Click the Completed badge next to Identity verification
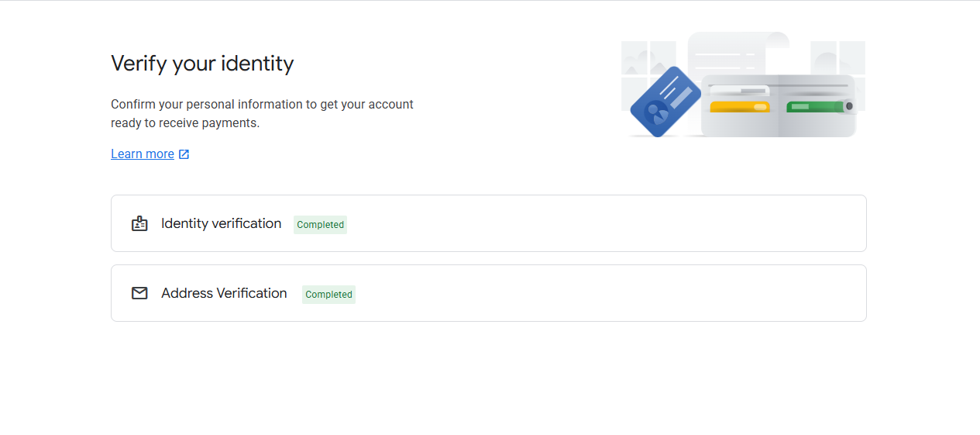The image size is (980, 435). click(320, 225)
